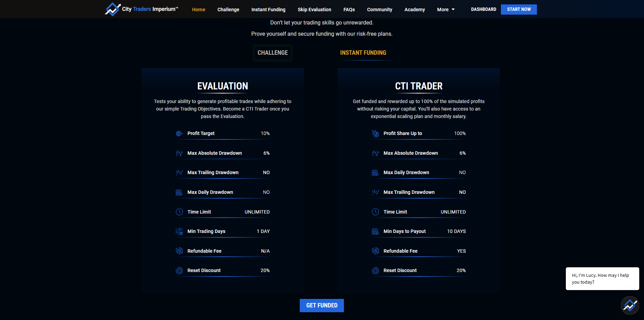Click the START NOW button
The width and height of the screenshot is (644, 320).
coord(519,10)
